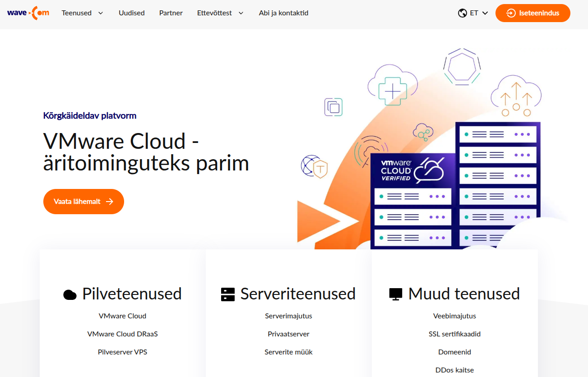The image size is (588, 377).
Task: Click the server icon beside Serveriteenused
Action: click(228, 294)
